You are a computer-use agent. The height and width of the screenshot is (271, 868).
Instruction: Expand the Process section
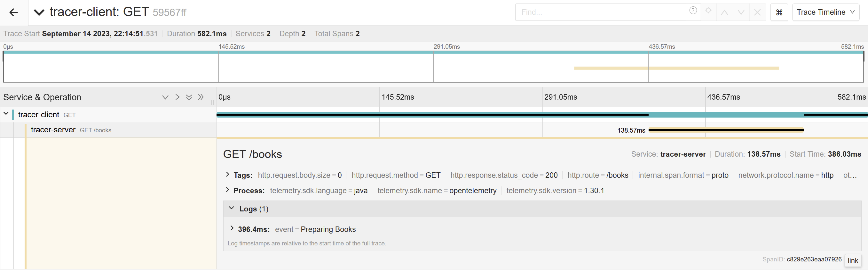click(227, 190)
